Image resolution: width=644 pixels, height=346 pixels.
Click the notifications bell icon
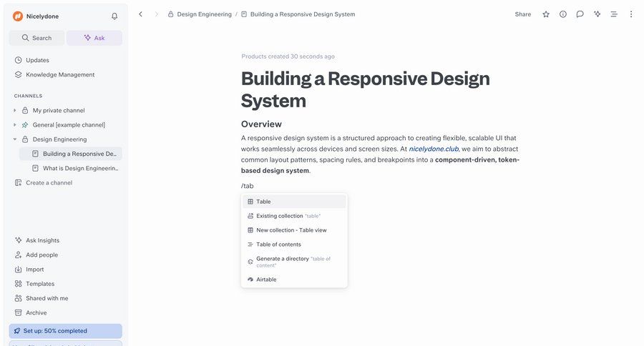[114, 16]
